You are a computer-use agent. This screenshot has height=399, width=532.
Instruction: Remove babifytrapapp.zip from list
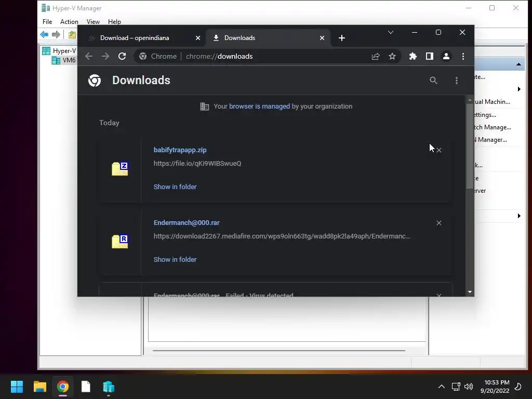(x=438, y=150)
